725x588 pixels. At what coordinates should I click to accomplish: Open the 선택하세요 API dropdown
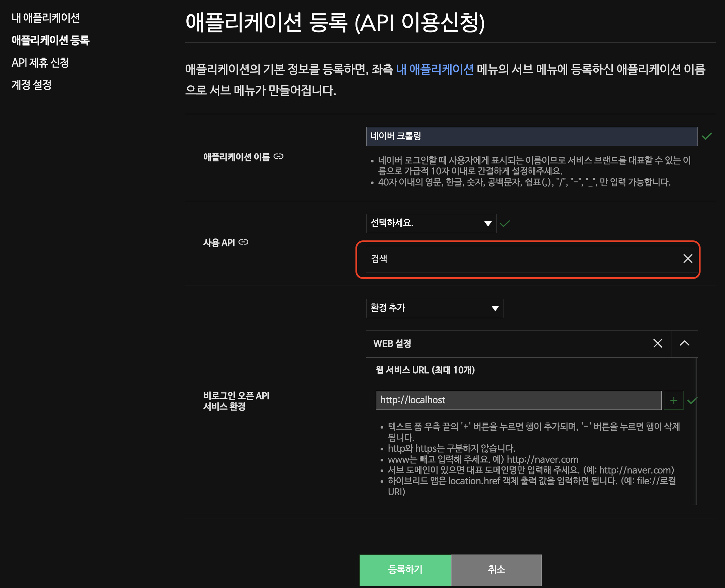click(x=431, y=224)
